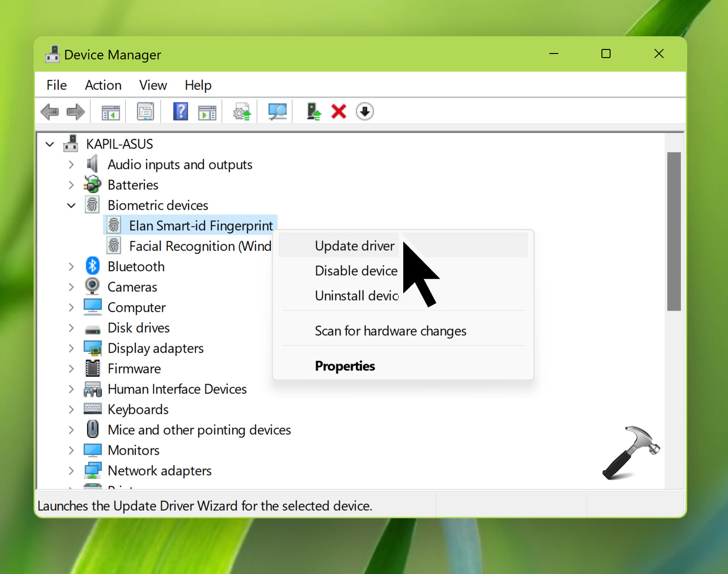Collapse the KAPIL-ASUS root node
Image resolution: width=728 pixels, height=574 pixels.
50,144
